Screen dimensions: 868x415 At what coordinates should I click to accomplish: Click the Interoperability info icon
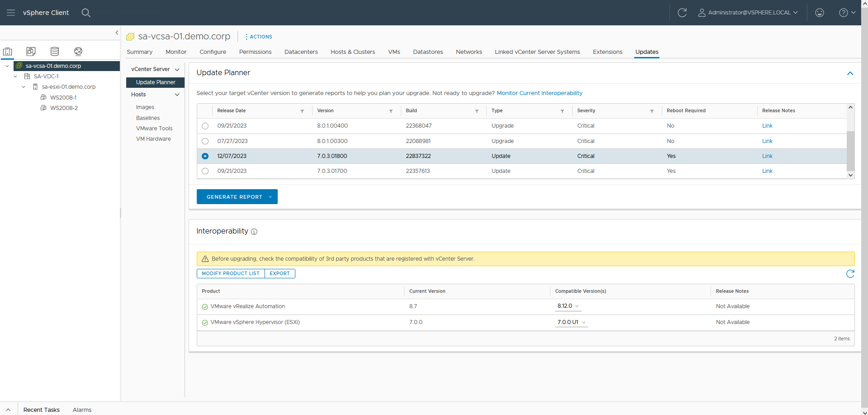pyautogui.click(x=254, y=232)
